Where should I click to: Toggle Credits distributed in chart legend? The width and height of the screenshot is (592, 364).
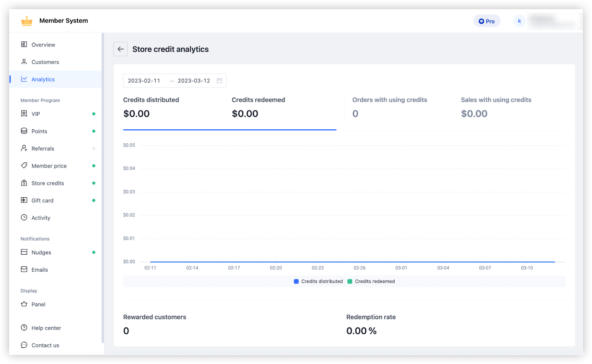tap(318, 281)
